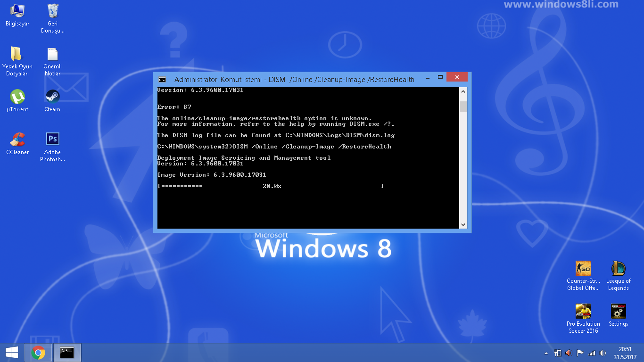644x362 pixels.
Task: Click 'Deployment Image Servicing and Management tool' line
Action: click(244, 158)
